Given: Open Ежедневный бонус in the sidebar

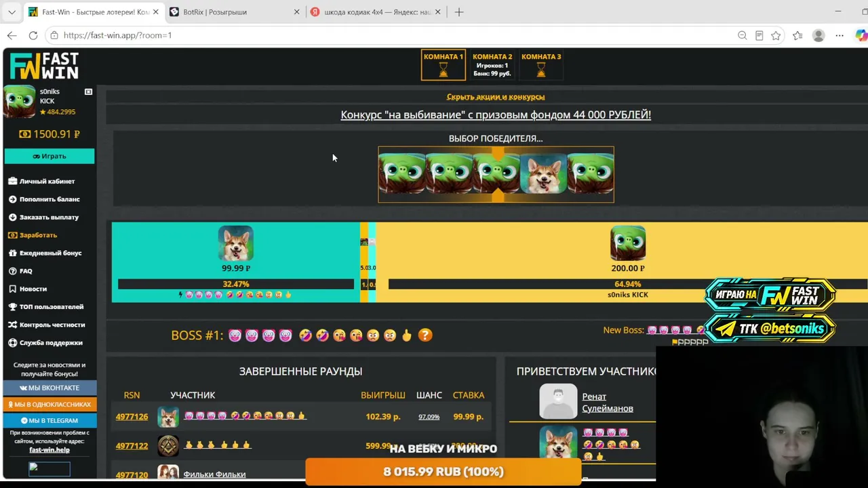Looking at the screenshot, I should click(x=45, y=253).
